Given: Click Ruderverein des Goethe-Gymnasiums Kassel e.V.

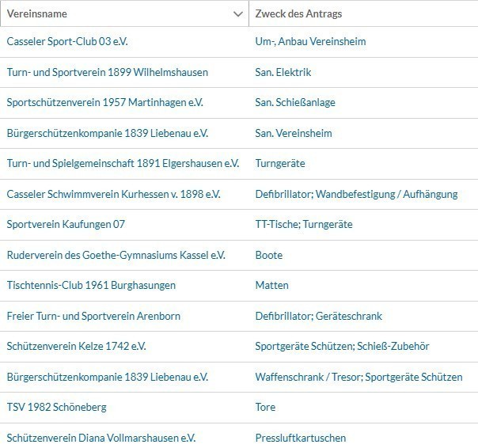Looking at the screenshot, I should click(x=116, y=255).
